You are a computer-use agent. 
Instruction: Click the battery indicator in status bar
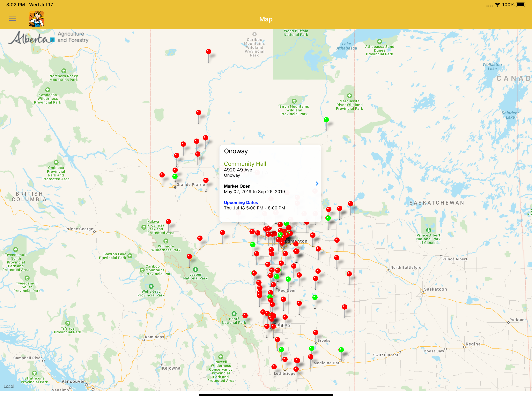521,5
